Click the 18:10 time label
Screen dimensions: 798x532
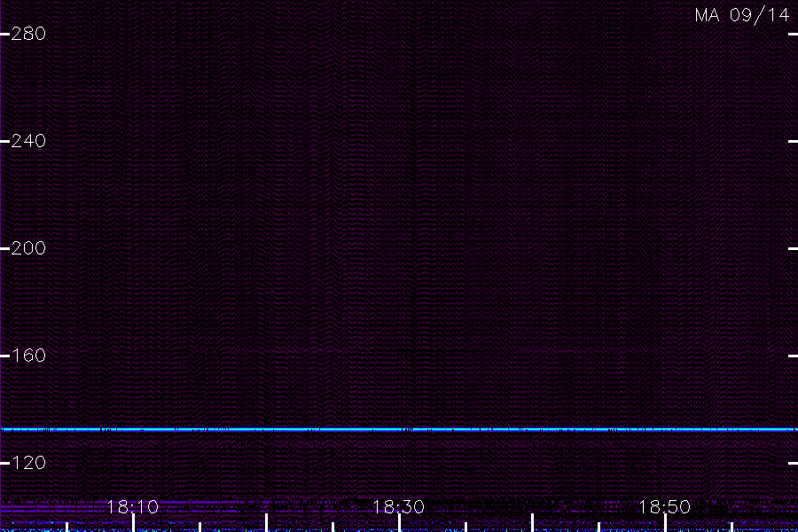(133, 507)
